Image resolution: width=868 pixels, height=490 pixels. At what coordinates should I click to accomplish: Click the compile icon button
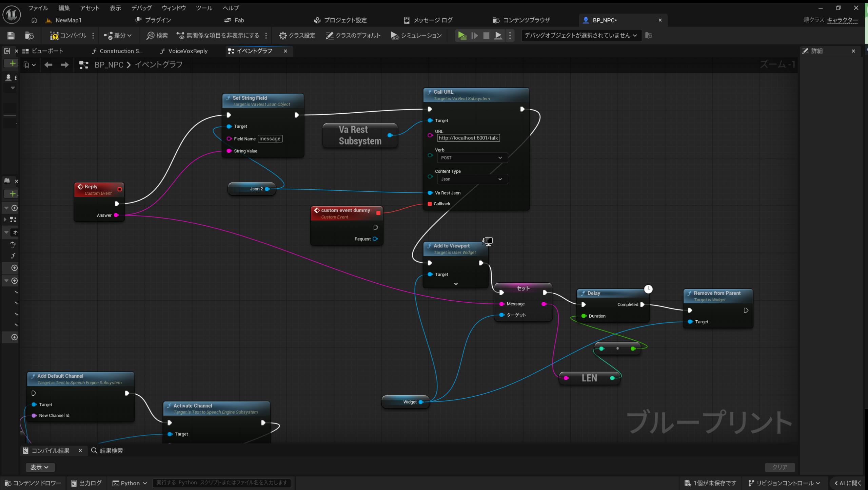click(x=54, y=35)
